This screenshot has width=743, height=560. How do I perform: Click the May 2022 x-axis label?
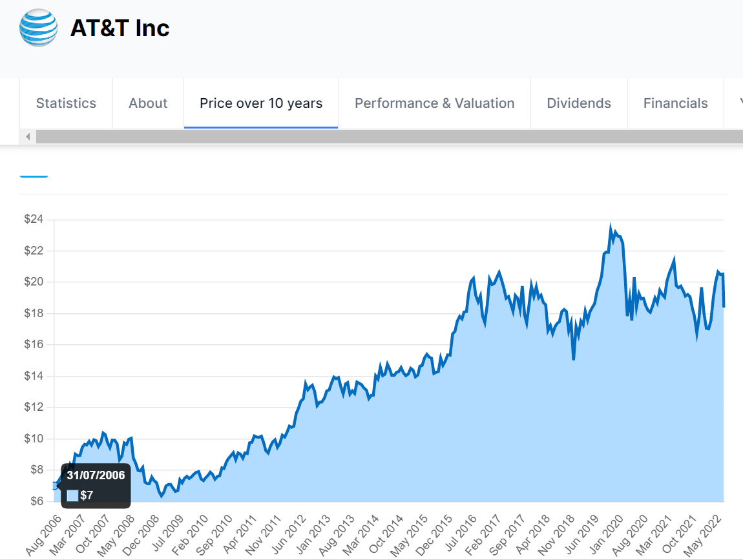pos(702,535)
